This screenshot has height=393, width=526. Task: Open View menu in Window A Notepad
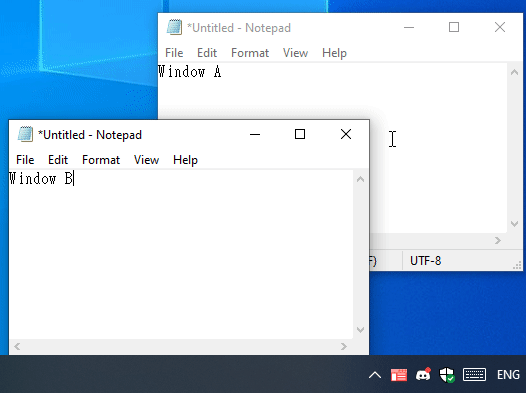(x=295, y=53)
